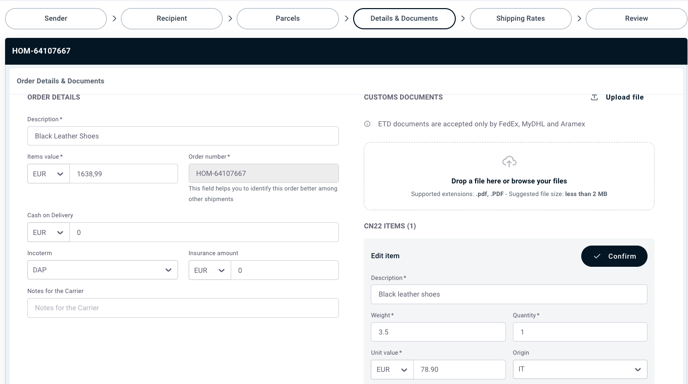Click the order Description field with Black Leather Shoes
The width and height of the screenshot is (688, 384).
click(x=183, y=136)
